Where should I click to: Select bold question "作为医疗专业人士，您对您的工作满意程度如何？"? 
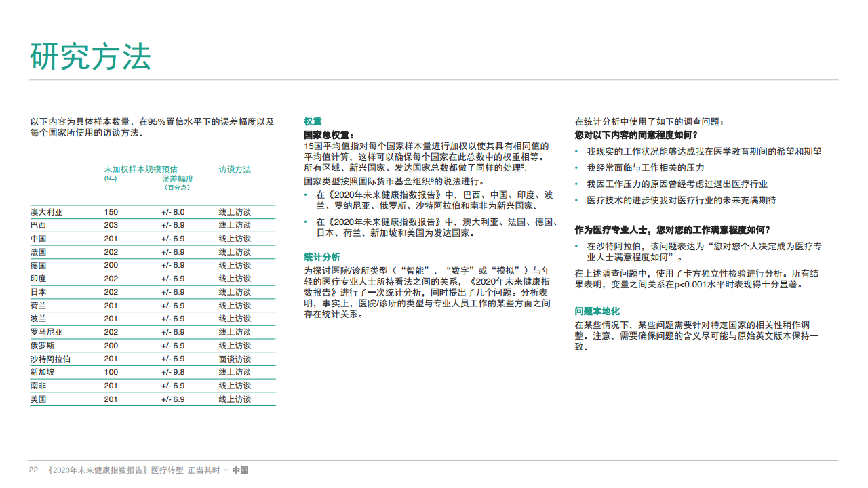click(673, 230)
